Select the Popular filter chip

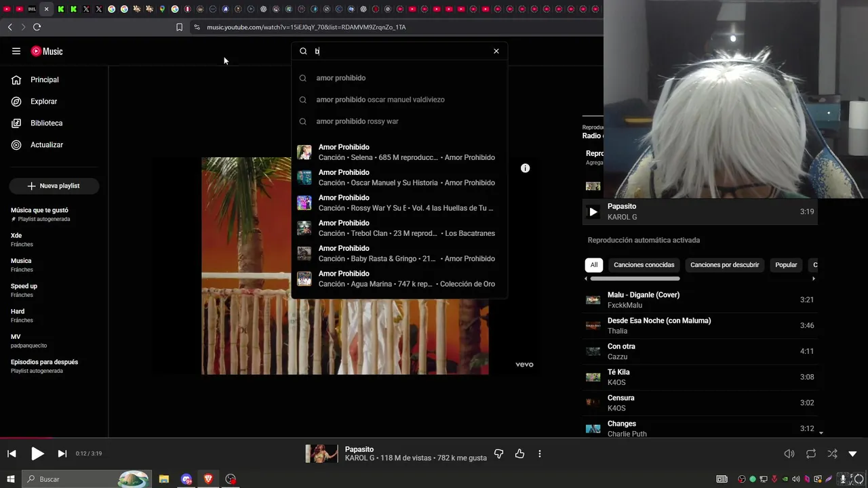pyautogui.click(x=786, y=265)
